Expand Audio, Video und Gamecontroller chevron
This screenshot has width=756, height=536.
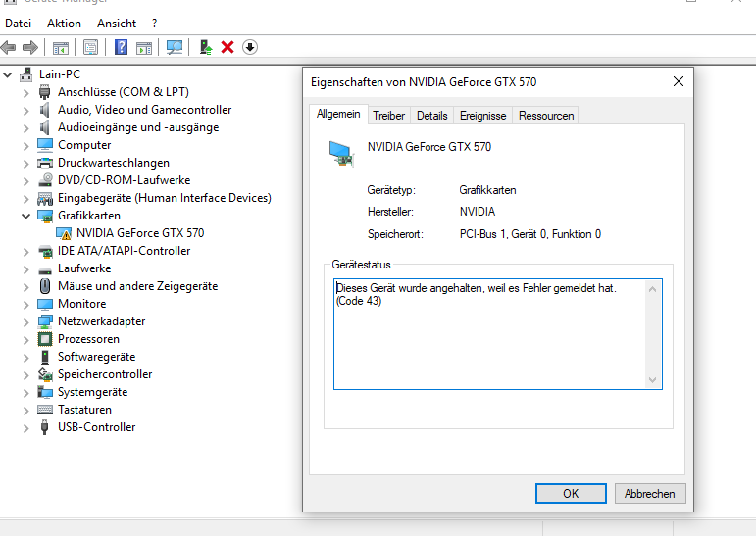coord(26,111)
